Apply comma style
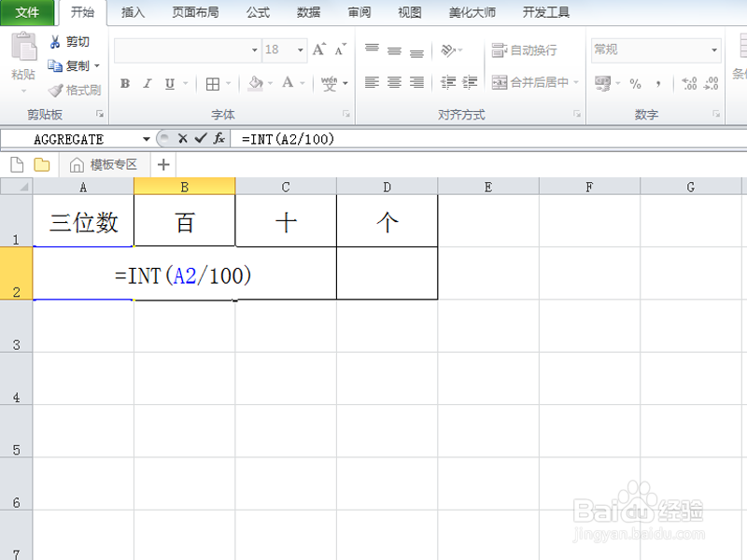This screenshot has height=560, width=747. 658,84
